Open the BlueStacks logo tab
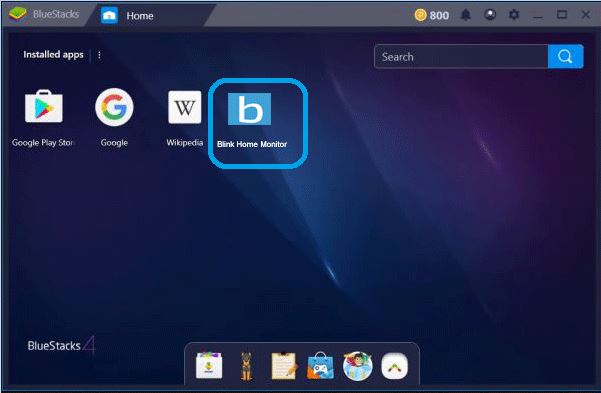Image resolution: width=601 pixels, height=393 pixels. 44,15
